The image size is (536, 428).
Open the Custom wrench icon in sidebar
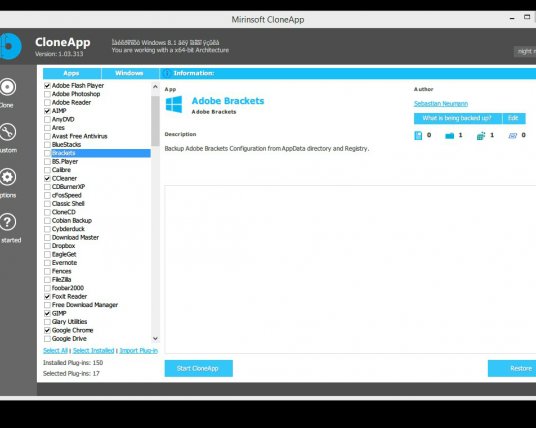coord(8,132)
